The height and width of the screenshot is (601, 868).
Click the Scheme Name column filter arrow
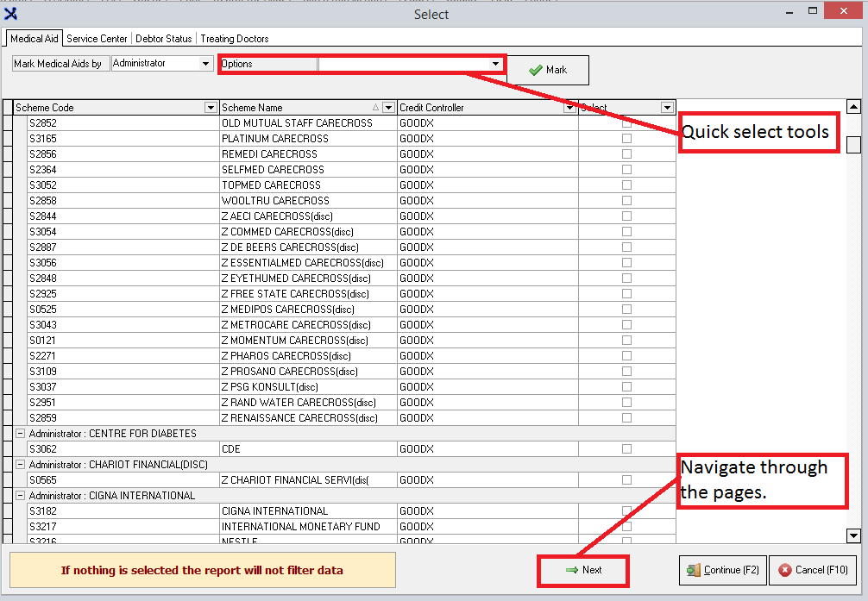[388, 108]
